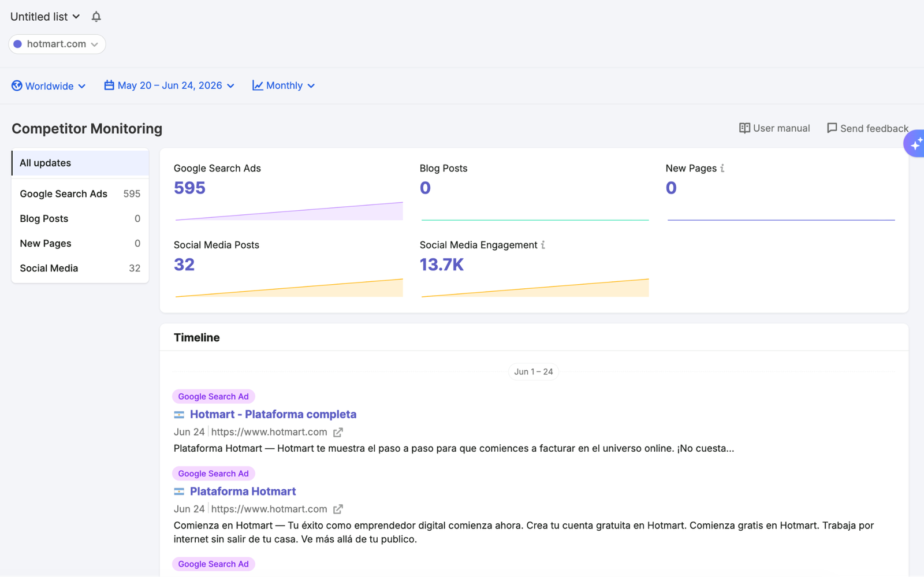Click the hotmart.com URL under Plataforma completa
The height and width of the screenshot is (577, 924).
(x=269, y=432)
